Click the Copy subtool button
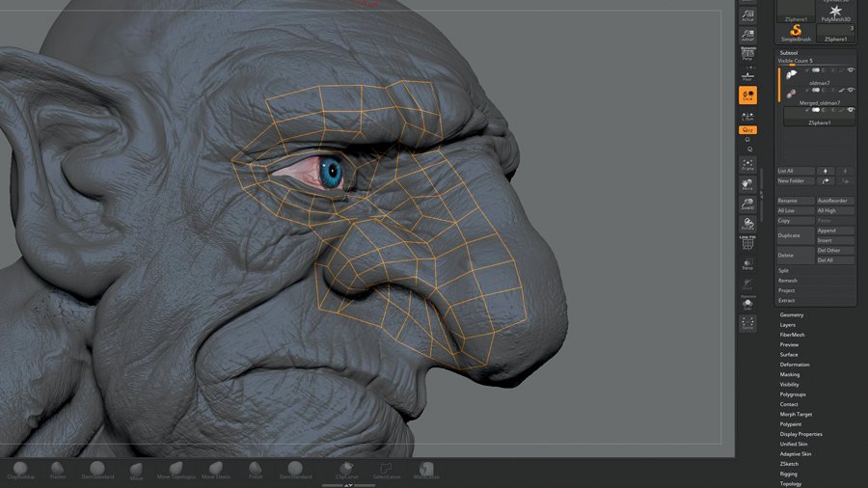Viewport: 868px width, 488px height. coord(796,221)
